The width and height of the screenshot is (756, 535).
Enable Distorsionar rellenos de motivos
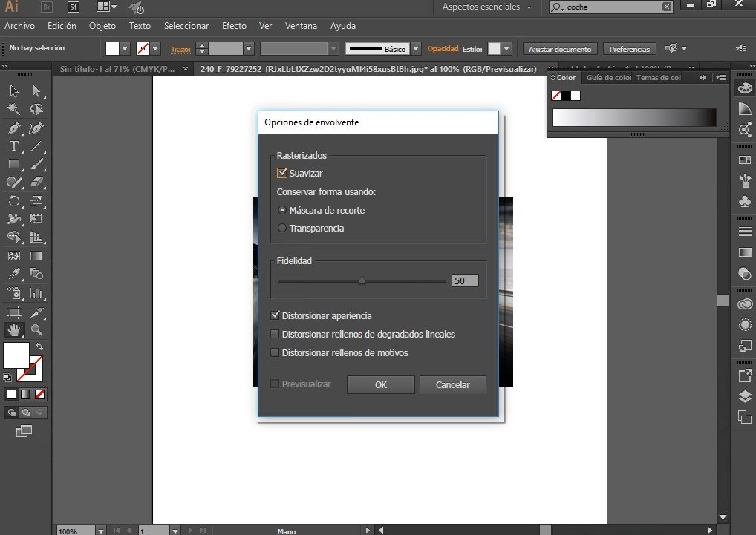[x=275, y=352]
